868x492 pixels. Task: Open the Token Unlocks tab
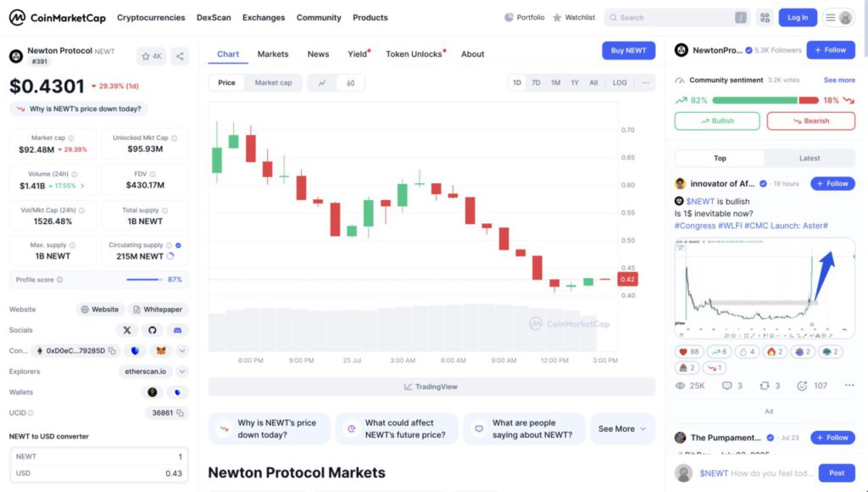pos(415,54)
